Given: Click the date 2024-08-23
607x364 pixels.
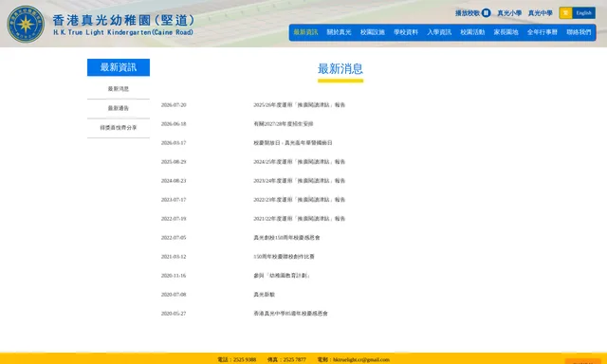Looking at the screenshot, I should [x=174, y=181].
